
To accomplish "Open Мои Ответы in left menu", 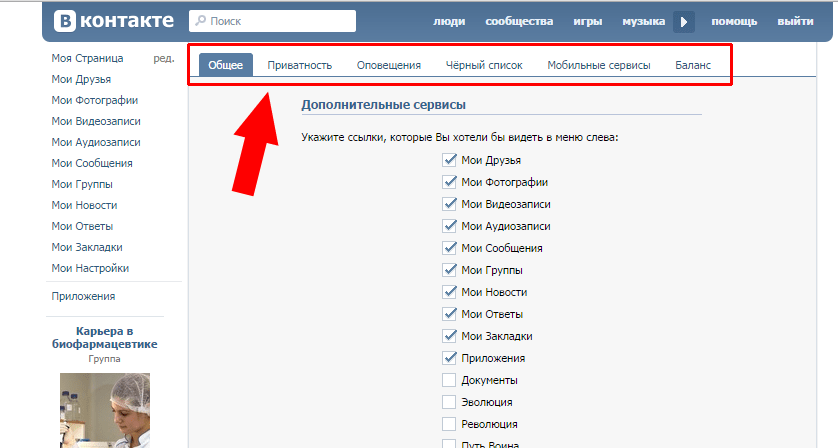I will [x=82, y=226].
